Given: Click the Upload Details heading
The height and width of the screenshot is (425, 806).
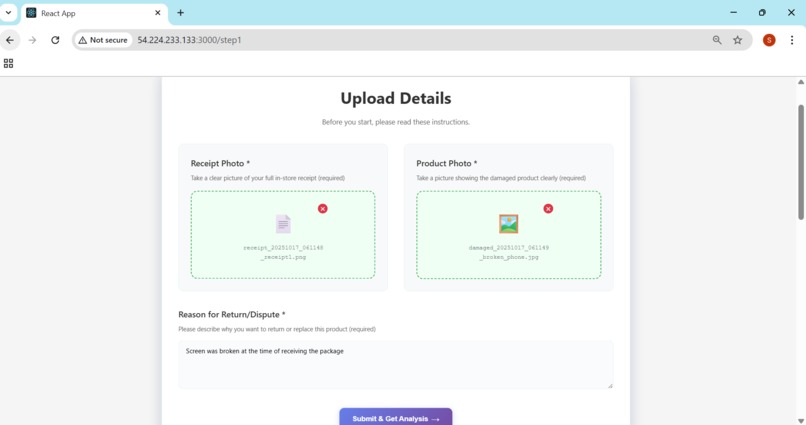Looking at the screenshot, I should tap(396, 98).
